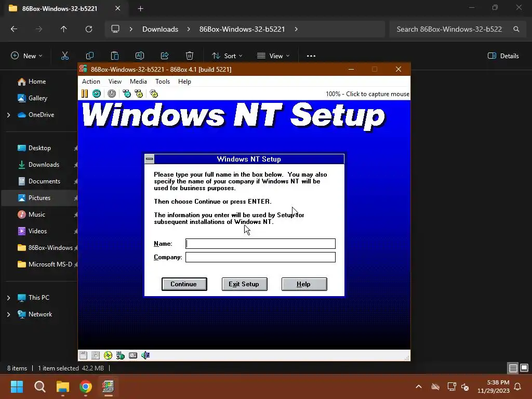Viewport: 532px width, 399px height.
Task: Open the Windows Start menu
Action: (x=17, y=387)
